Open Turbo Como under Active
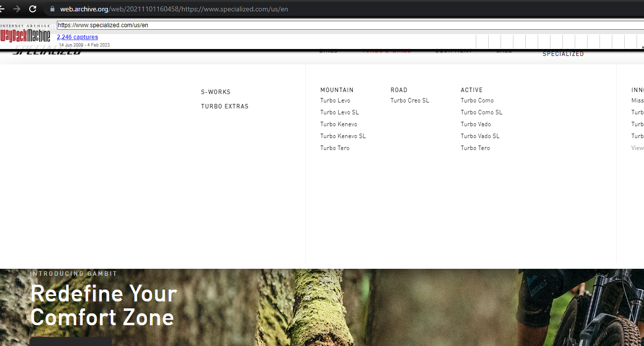 477,100
